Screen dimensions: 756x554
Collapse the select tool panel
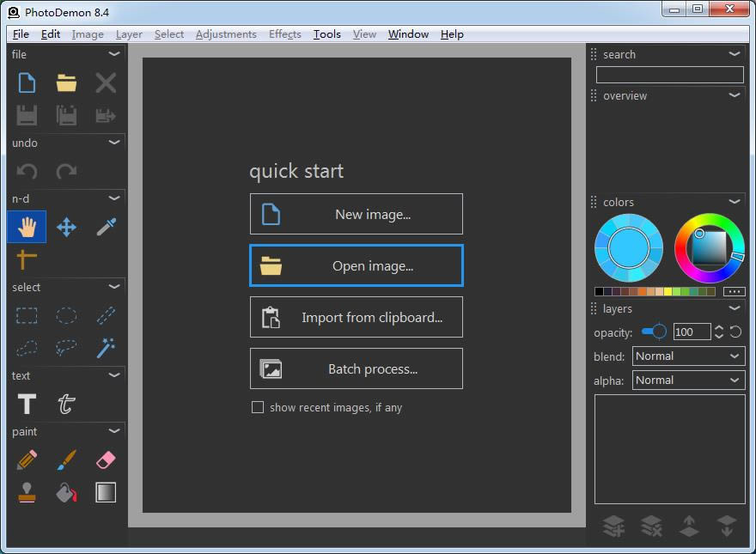click(x=114, y=286)
